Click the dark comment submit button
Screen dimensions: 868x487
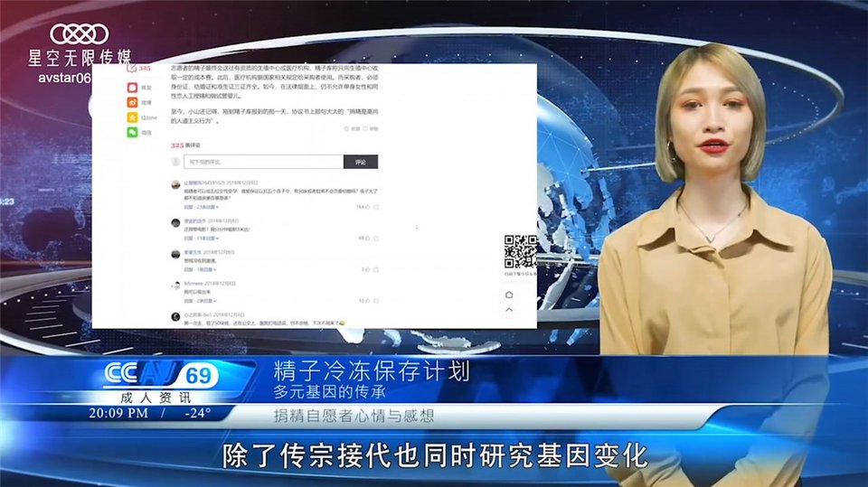pos(360,162)
